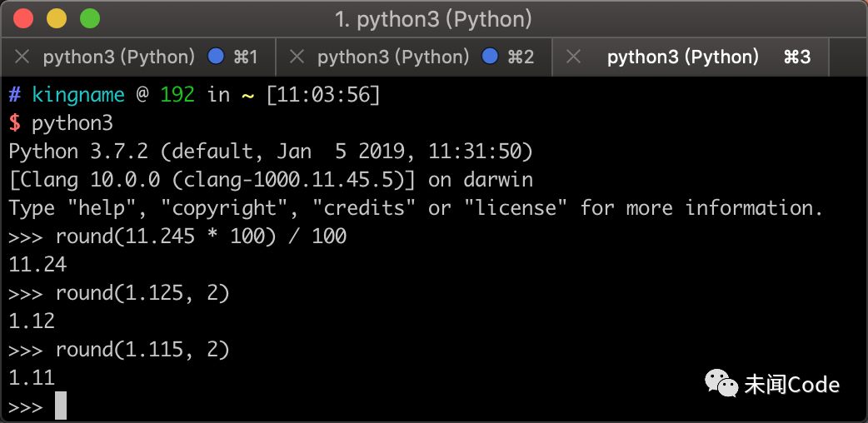This screenshot has width=868, height=423.
Task: Click the window title "1. python3 (Python)"
Action: (x=433, y=19)
